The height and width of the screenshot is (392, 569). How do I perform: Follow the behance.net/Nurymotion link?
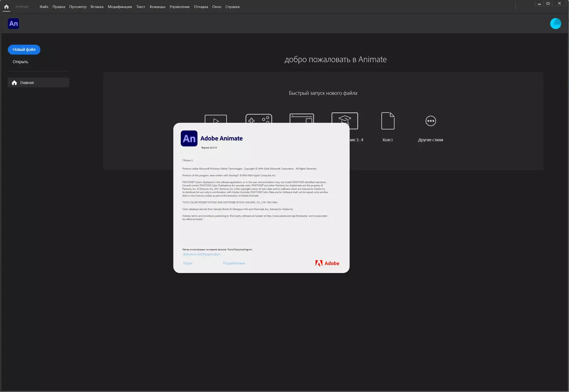pyautogui.click(x=202, y=254)
